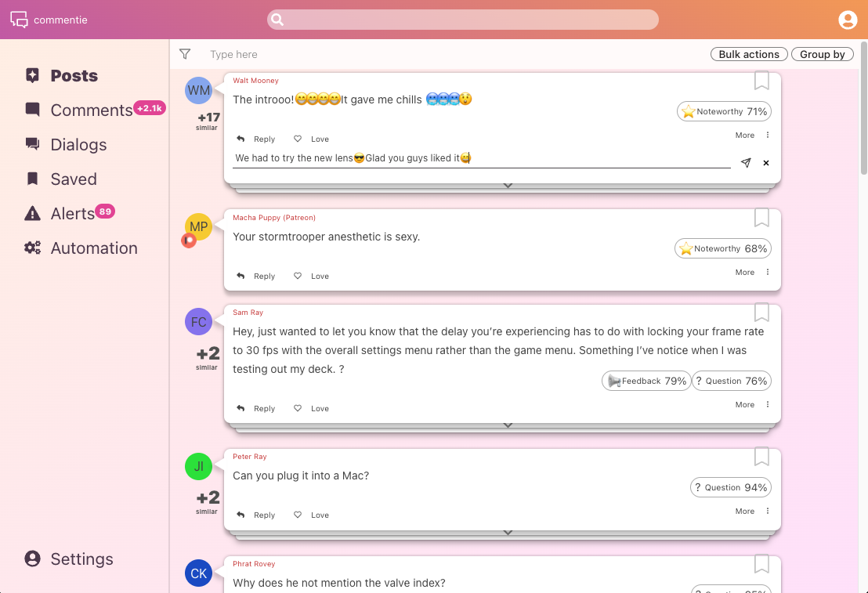Open three-dot menu on Peter Ray's comment

pos(767,511)
